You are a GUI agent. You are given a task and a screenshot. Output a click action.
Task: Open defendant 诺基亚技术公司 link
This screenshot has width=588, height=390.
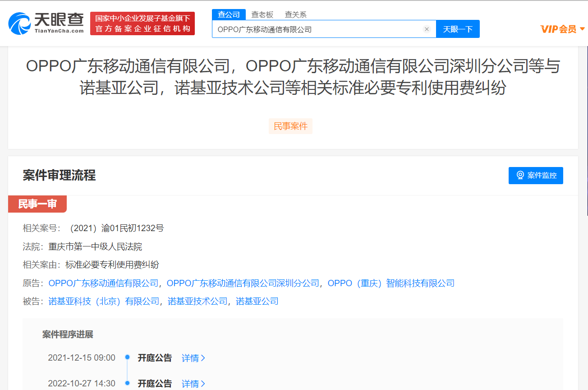pos(198,301)
